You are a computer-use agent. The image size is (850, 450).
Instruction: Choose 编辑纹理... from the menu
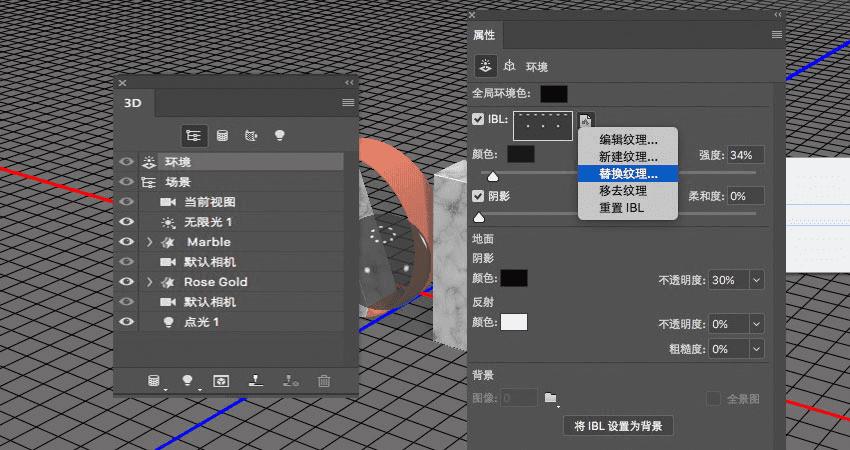[x=628, y=139]
